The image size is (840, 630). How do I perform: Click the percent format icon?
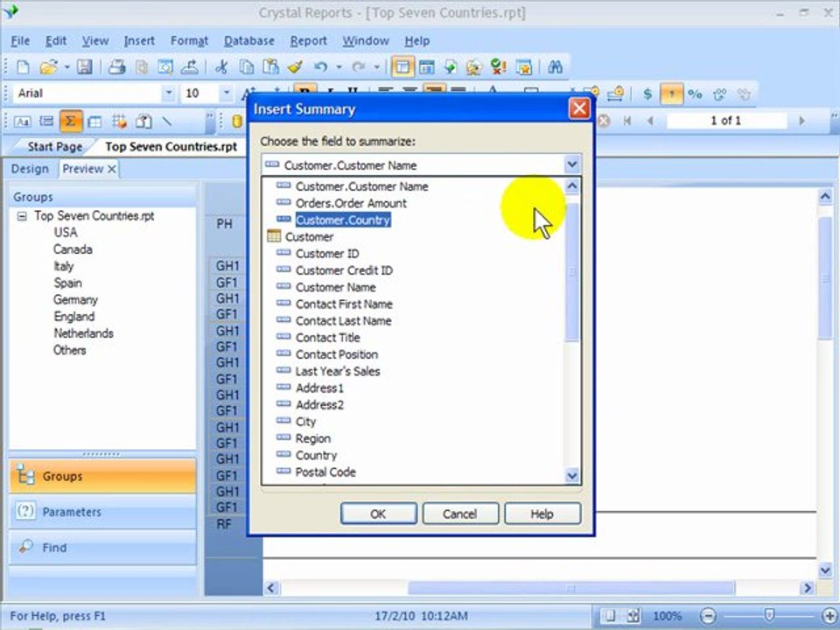pyautogui.click(x=695, y=94)
